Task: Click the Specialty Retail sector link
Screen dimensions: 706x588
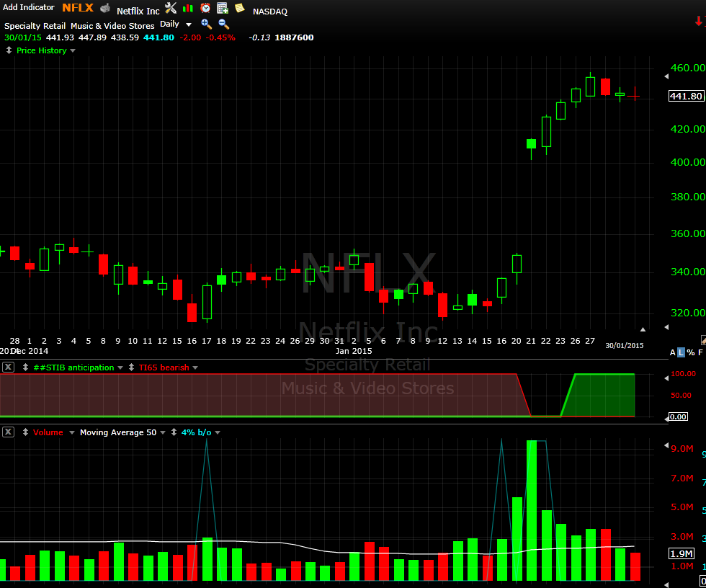Action: (35, 26)
